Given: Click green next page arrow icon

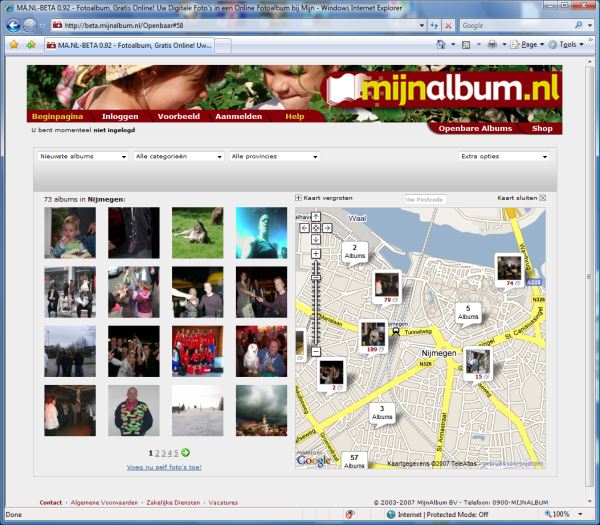Looking at the screenshot, I should [186, 453].
